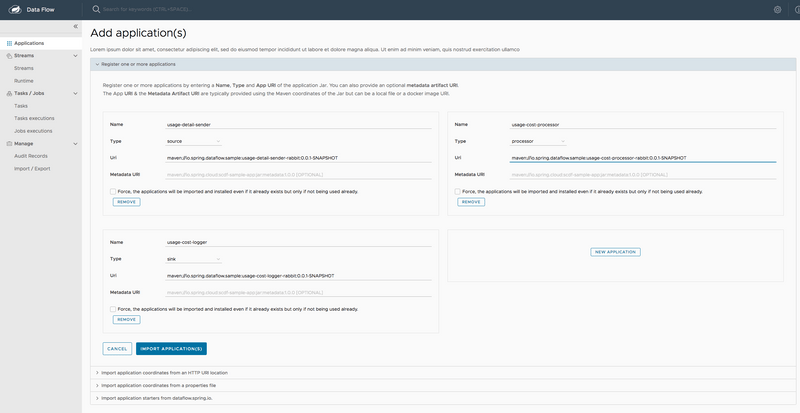
Task: Click the Streams section icon
Action: (x=9, y=56)
